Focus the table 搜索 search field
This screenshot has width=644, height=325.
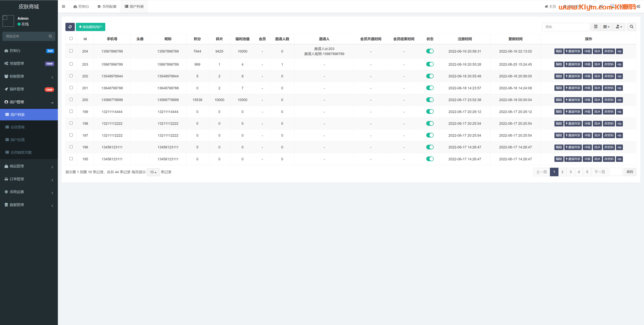(x=565, y=27)
